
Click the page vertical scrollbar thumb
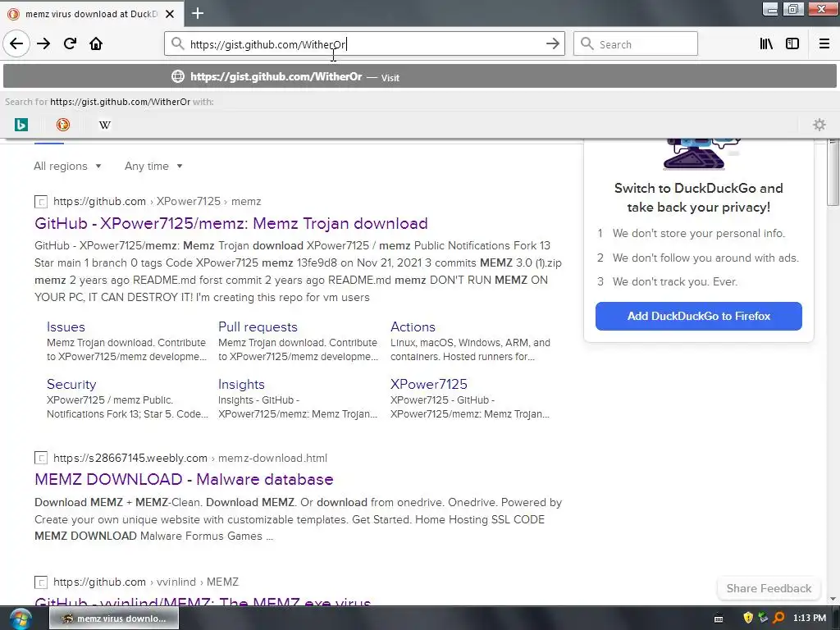click(833, 174)
